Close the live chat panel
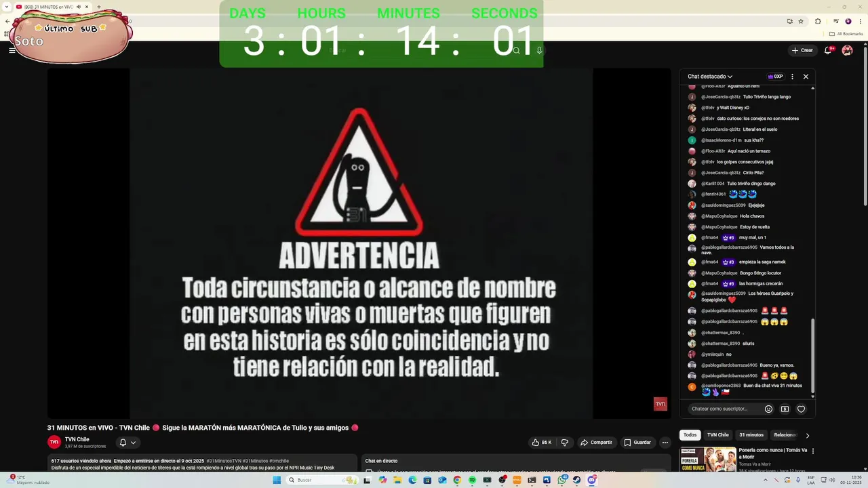 [806, 77]
